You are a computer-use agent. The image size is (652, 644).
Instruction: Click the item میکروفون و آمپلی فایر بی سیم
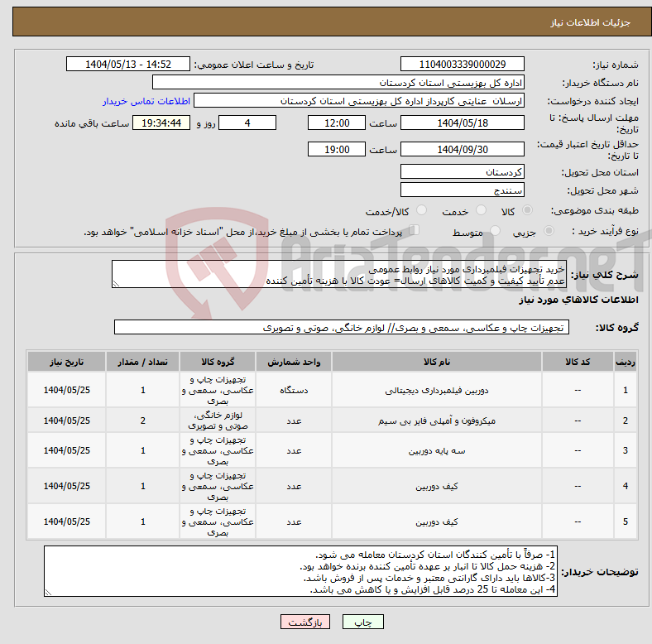(x=437, y=421)
